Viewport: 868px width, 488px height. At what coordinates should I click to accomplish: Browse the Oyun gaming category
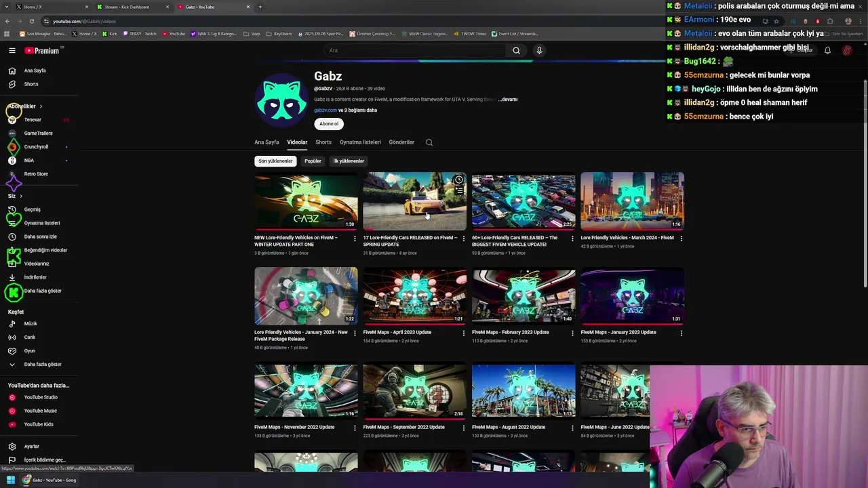(29, 351)
